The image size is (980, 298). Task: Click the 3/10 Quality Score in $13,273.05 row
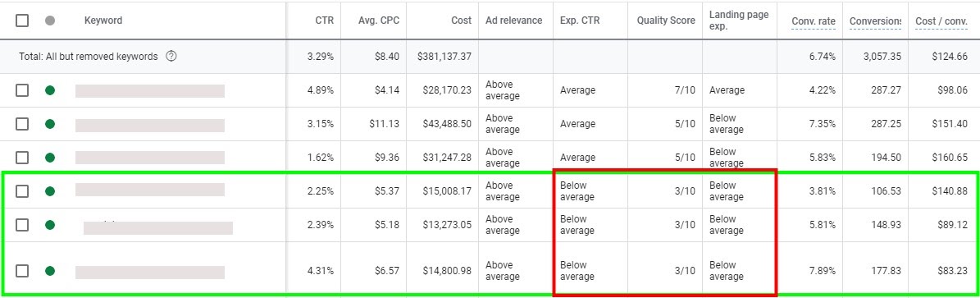click(x=685, y=225)
